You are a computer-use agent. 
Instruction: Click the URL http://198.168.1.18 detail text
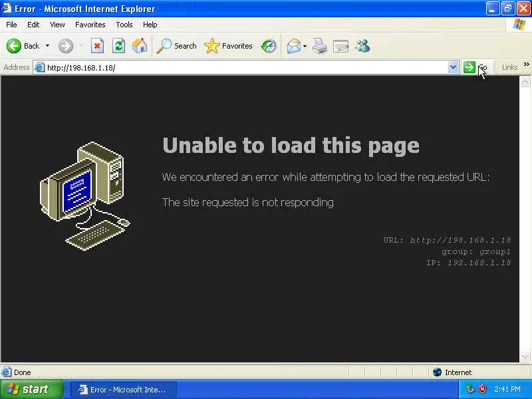[447, 240]
